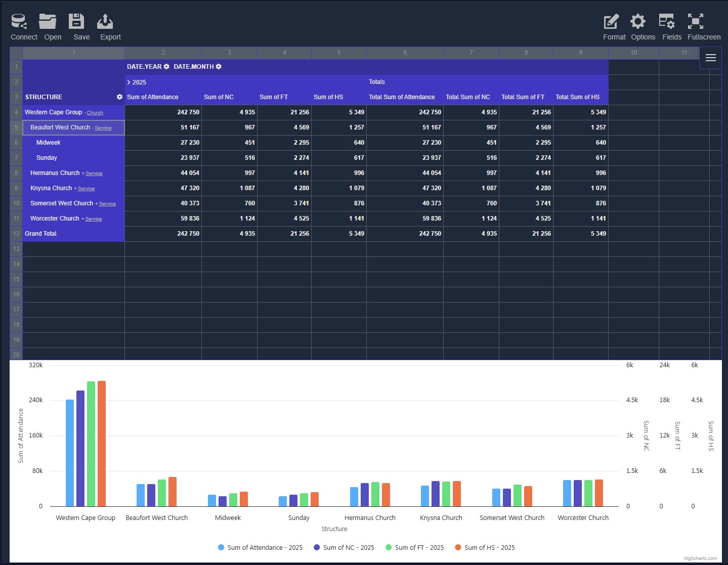Open the Format cells tool
The height and width of the screenshot is (565, 728).
(613, 24)
